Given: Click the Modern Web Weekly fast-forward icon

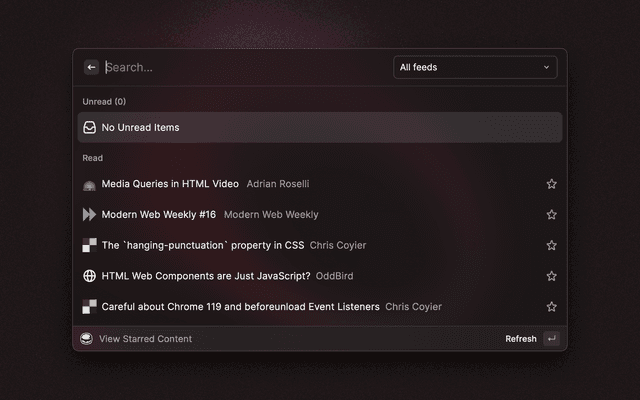Looking at the screenshot, I should coord(89,214).
